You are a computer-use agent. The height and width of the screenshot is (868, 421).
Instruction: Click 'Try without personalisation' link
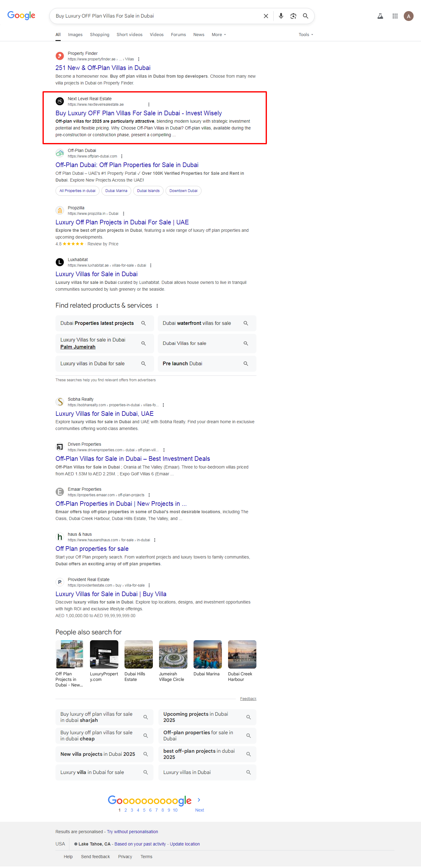tap(132, 832)
